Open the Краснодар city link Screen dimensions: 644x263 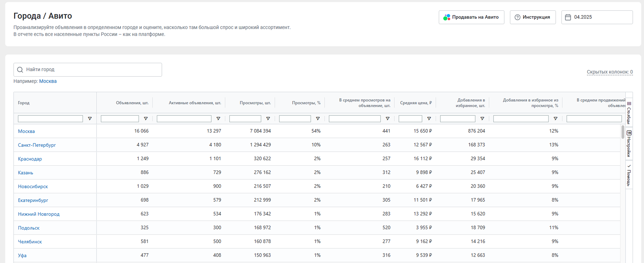coord(30,159)
